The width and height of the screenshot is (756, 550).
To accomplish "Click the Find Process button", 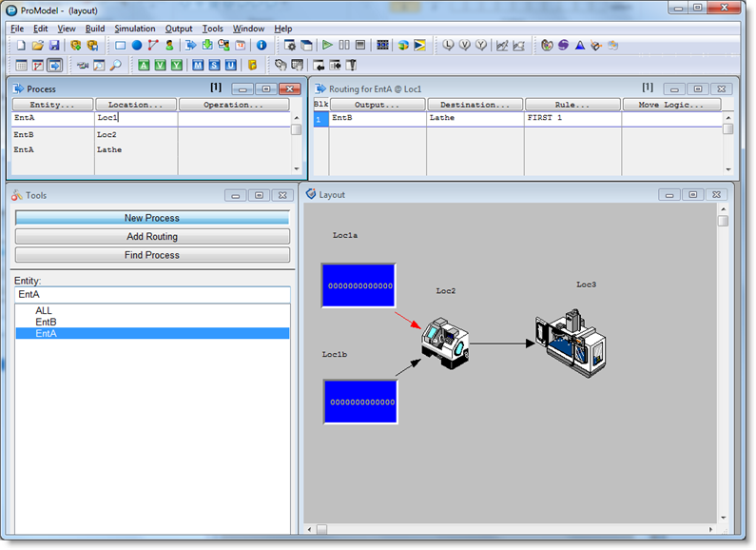I will pos(152,255).
